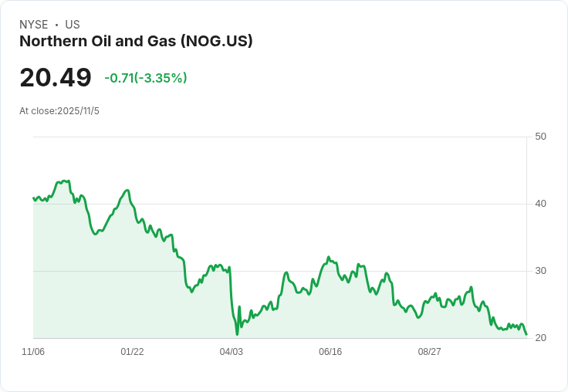Screen dimensions: 568x392
Task: Click the 30 price axis label
Action: [x=540, y=271]
